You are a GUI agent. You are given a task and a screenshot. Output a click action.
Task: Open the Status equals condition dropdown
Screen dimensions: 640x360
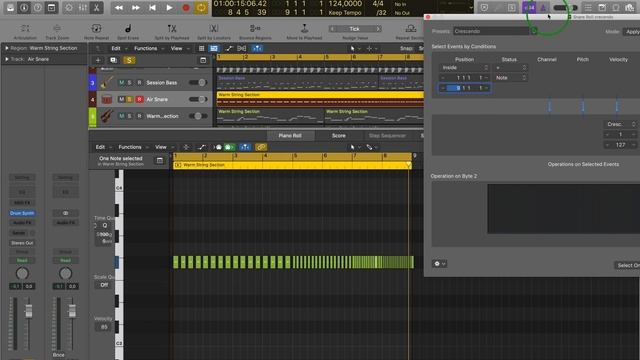510,67
